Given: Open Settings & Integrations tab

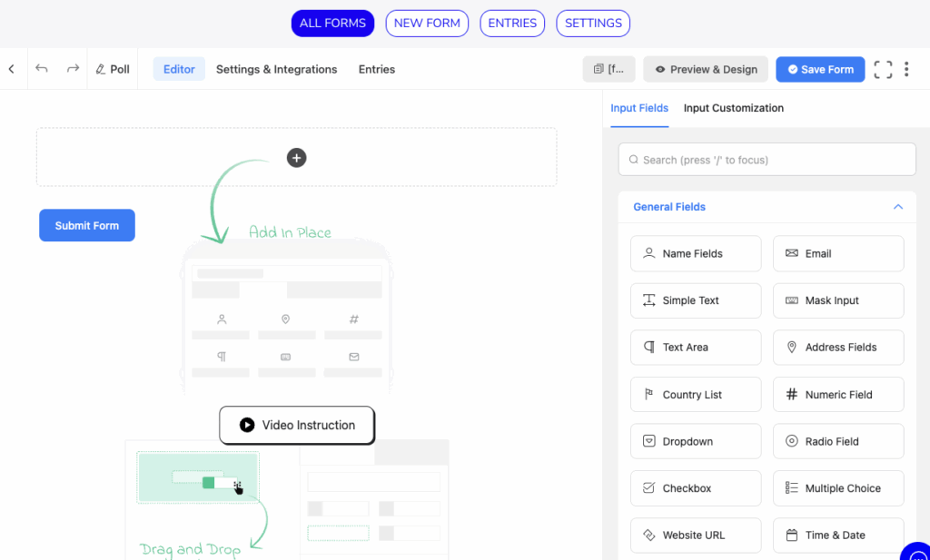Looking at the screenshot, I should click(x=276, y=70).
